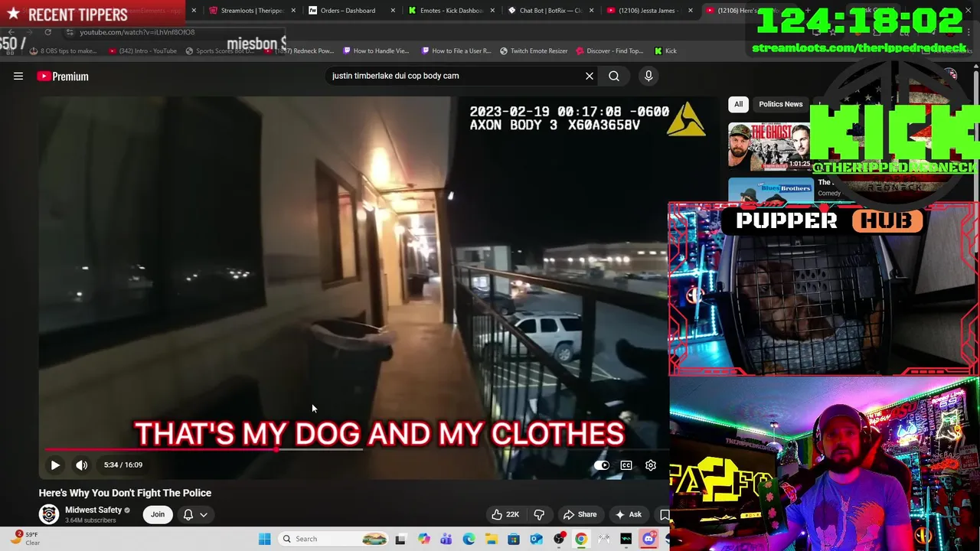
Task: Open the Sports Scores Bot bookmark
Action: point(220,51)
